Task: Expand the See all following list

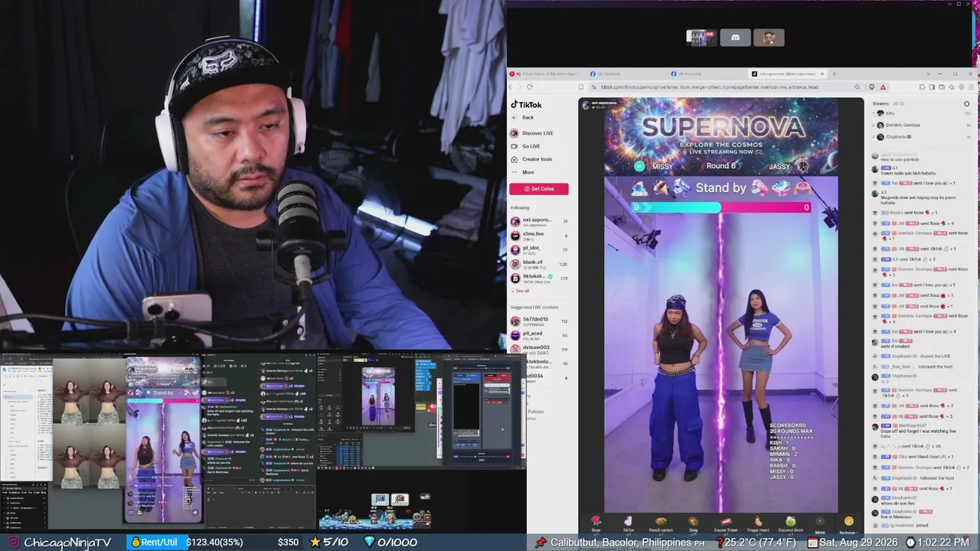Action: pyautogui.click(x=521, y=291)
